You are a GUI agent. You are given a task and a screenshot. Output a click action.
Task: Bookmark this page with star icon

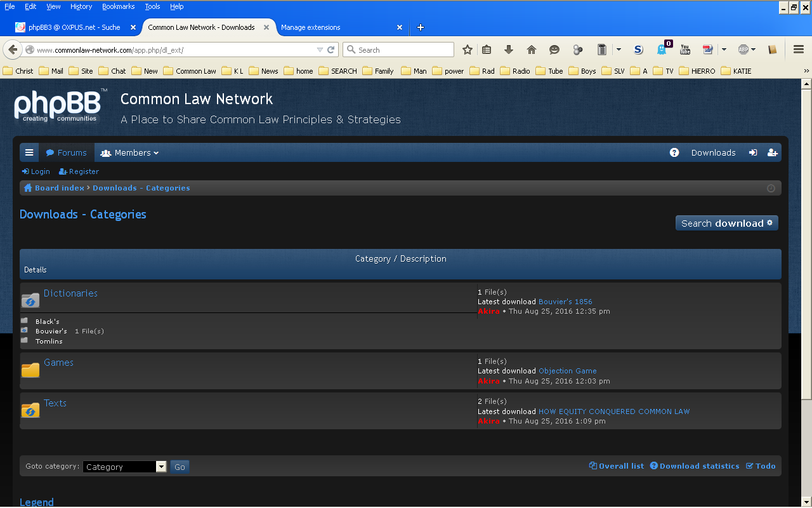(468, 50)
